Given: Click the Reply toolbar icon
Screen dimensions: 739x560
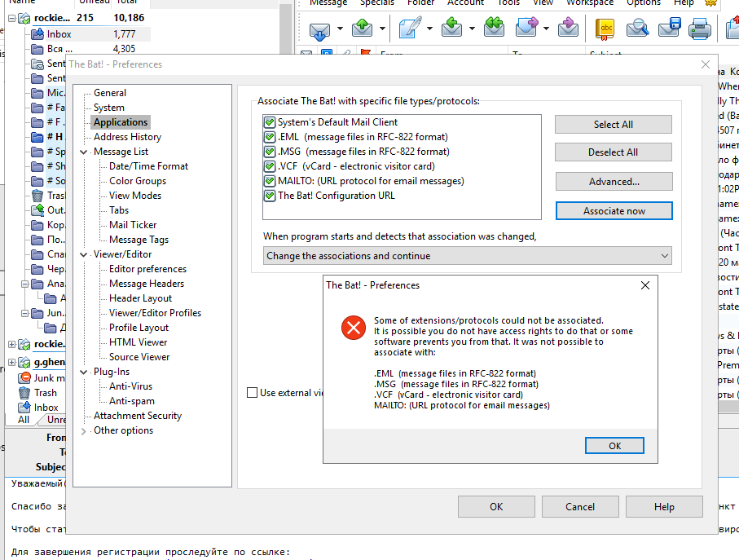Looking at the screenshot, I should coord(451,29).
